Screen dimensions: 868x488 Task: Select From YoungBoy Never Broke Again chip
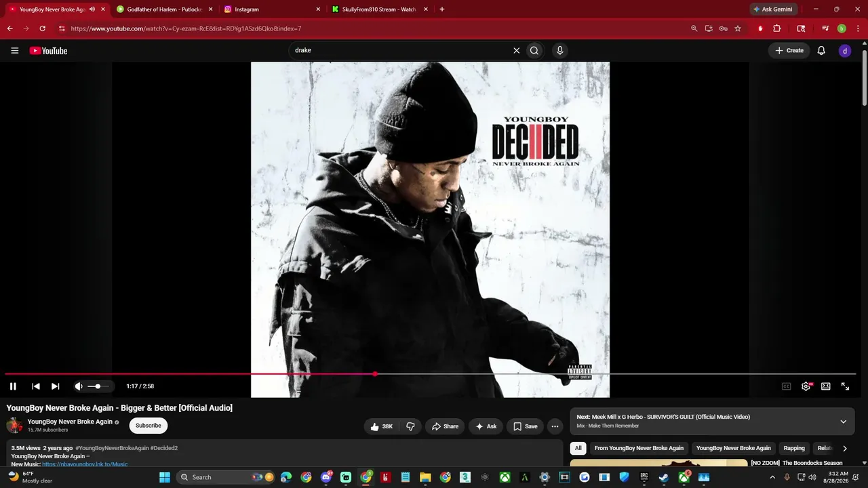click(639, 448)
